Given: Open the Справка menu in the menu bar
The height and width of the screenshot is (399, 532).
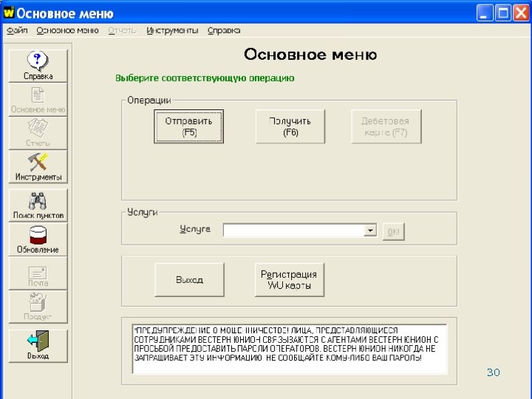Looking at the screenshot, I should point(224,30).
